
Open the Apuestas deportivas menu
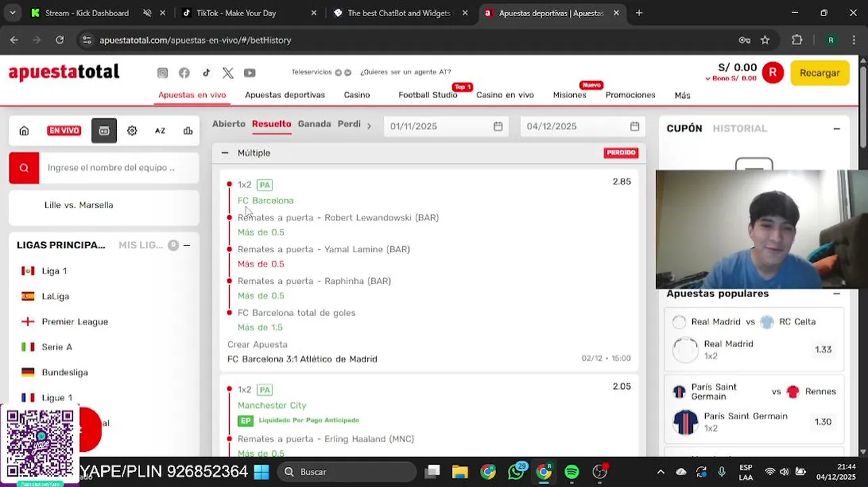click(x=285, y=95)
